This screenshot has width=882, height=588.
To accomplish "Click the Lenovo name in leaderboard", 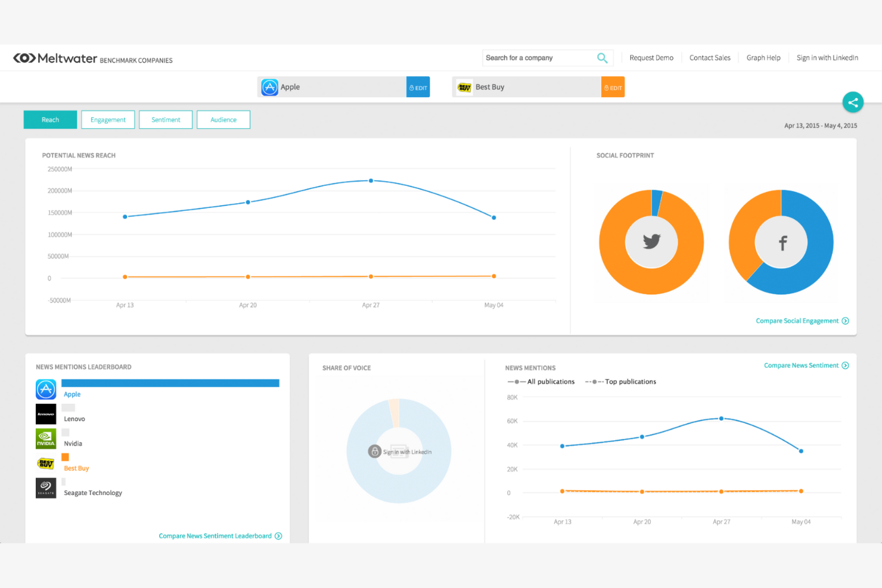I will [74, 419].
